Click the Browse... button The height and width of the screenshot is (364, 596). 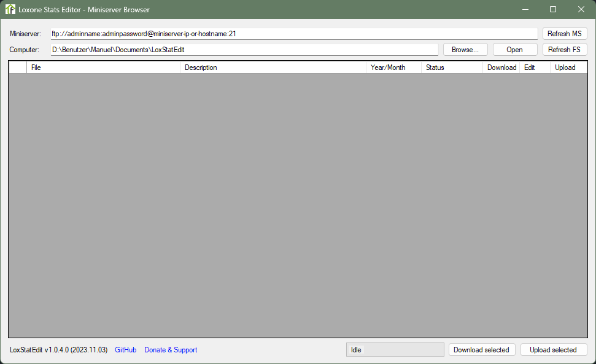465,49
